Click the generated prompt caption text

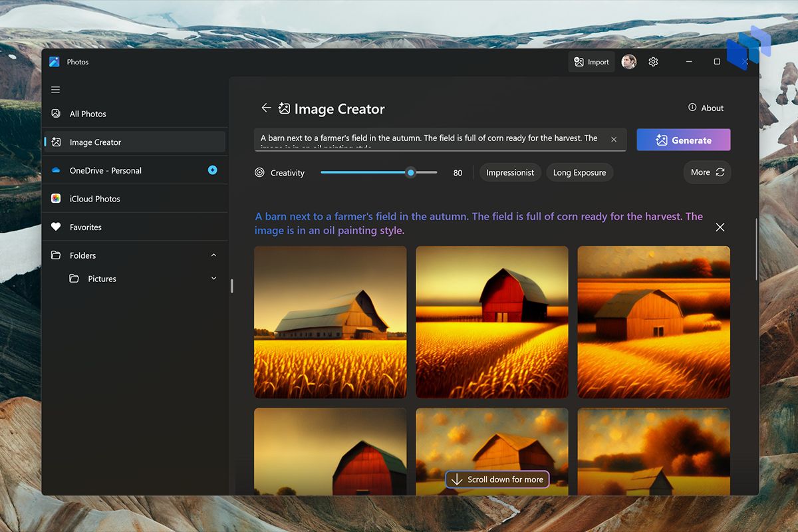coord(479,223)
